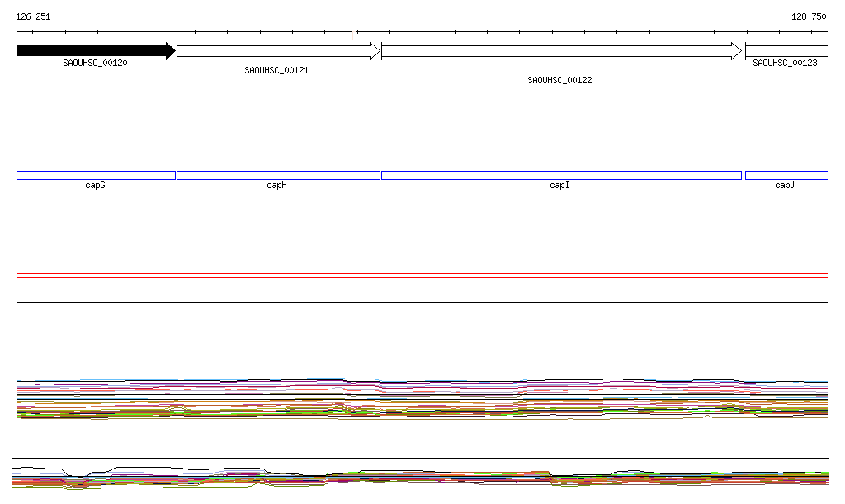
Task: Click the blue capJ feature box
Action: tap(786, 175)
